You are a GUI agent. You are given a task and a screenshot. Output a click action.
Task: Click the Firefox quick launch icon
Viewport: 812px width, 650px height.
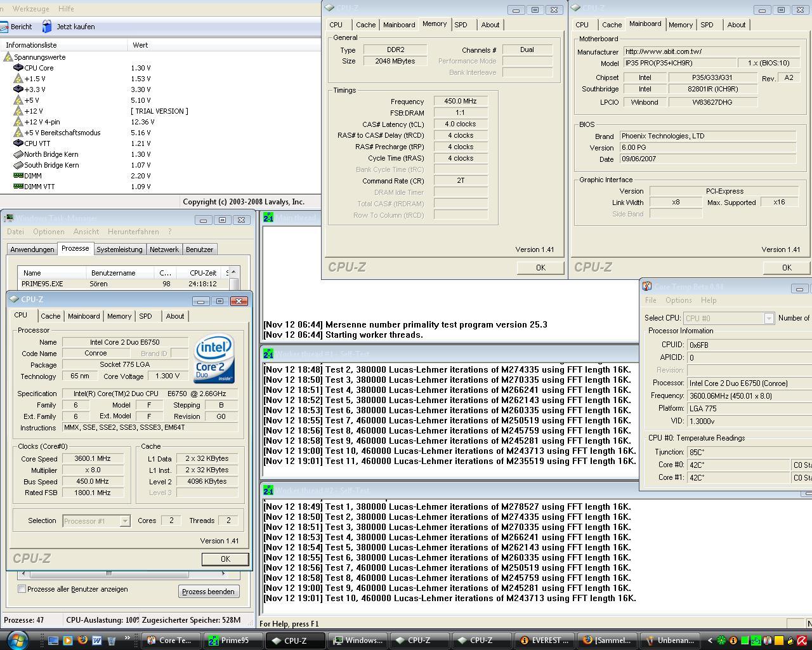pos(82,640)
